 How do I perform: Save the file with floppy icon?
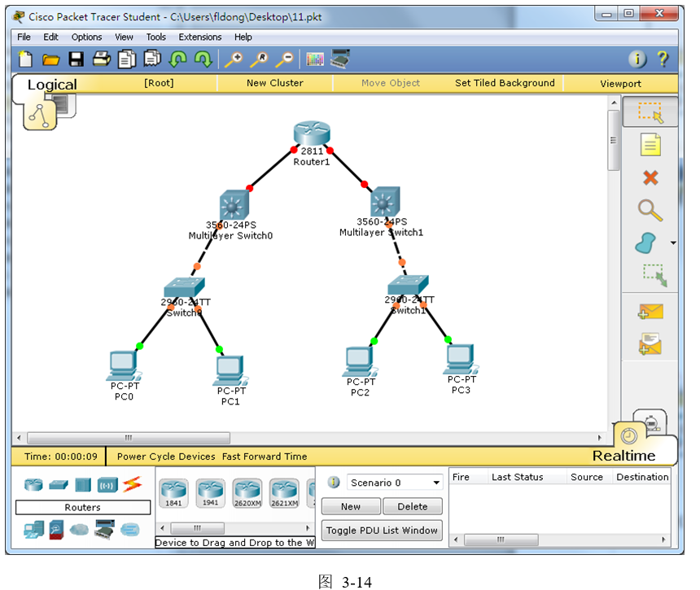[76, 59]
